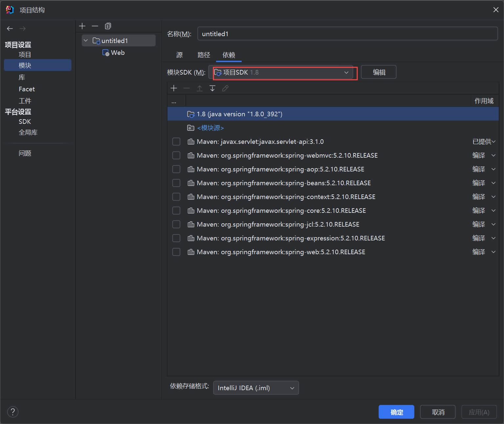
Task: Click library icon of spring-expression row
Action: [191, 238]
